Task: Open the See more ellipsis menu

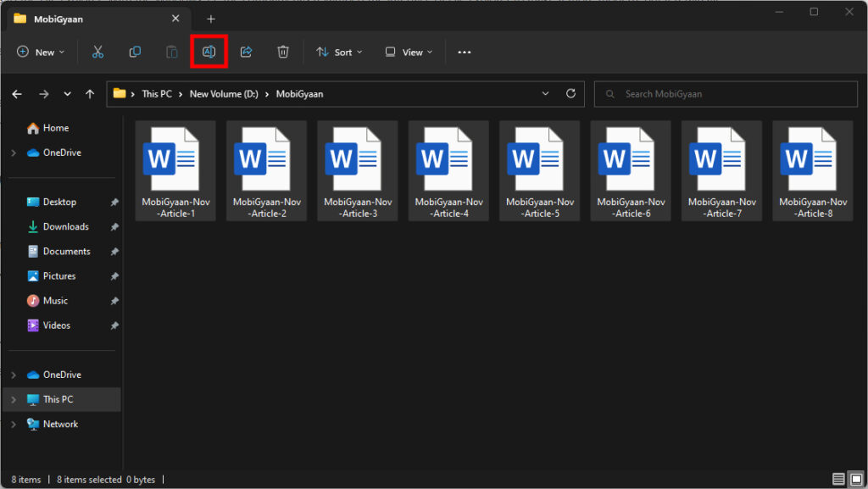Action: pyautogui.click(x=464, y=52)
